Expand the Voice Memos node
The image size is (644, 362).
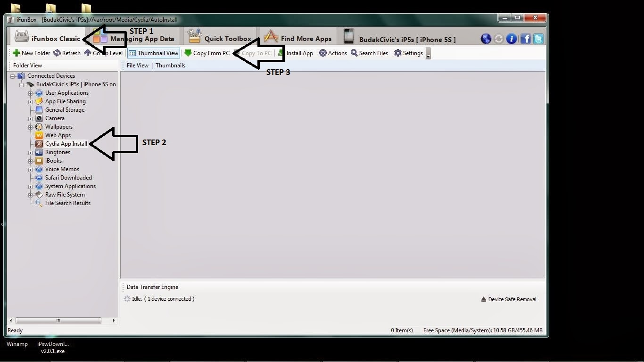(x=31, y=169)
